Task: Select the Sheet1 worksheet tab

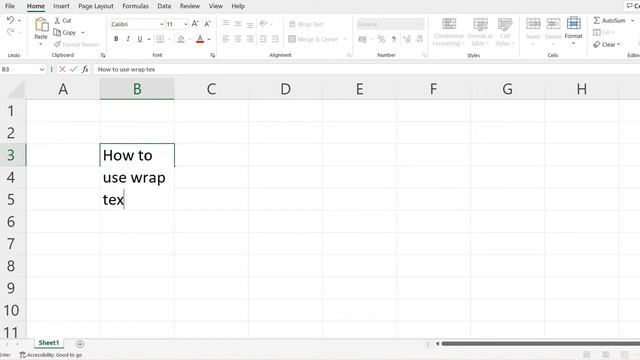Action: [x=49, y=343]
